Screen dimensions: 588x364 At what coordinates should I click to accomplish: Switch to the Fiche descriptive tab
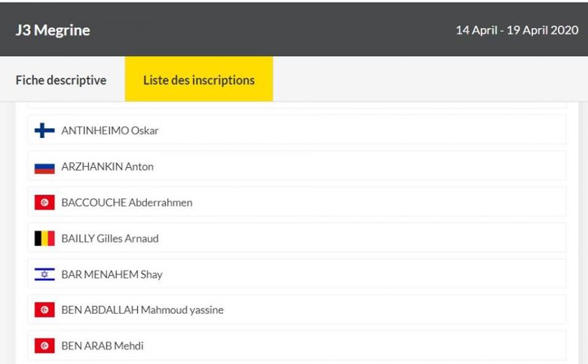pos(61,80)
